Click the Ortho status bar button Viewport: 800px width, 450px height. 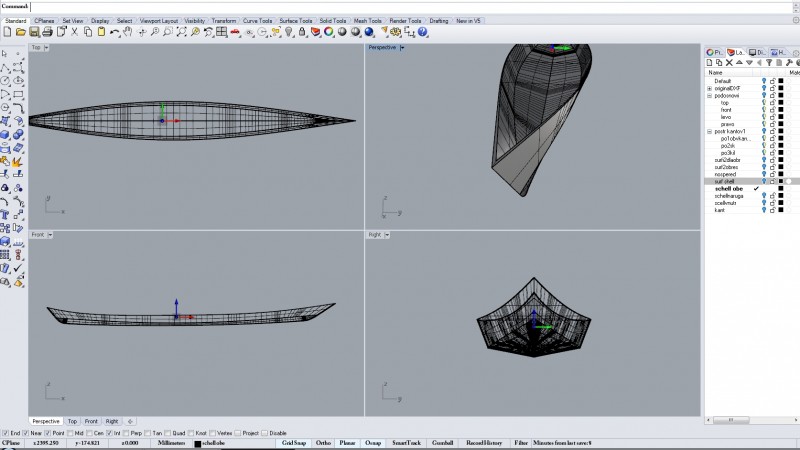(323, 442)
